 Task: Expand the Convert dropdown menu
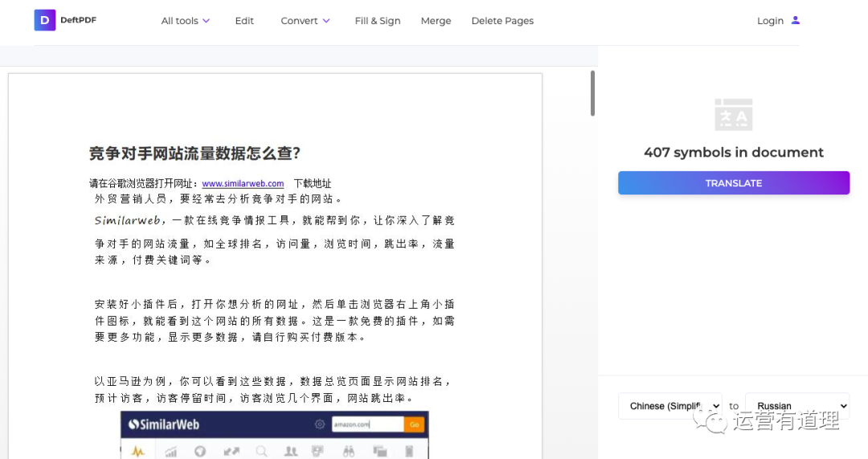(x=305, y=21)
